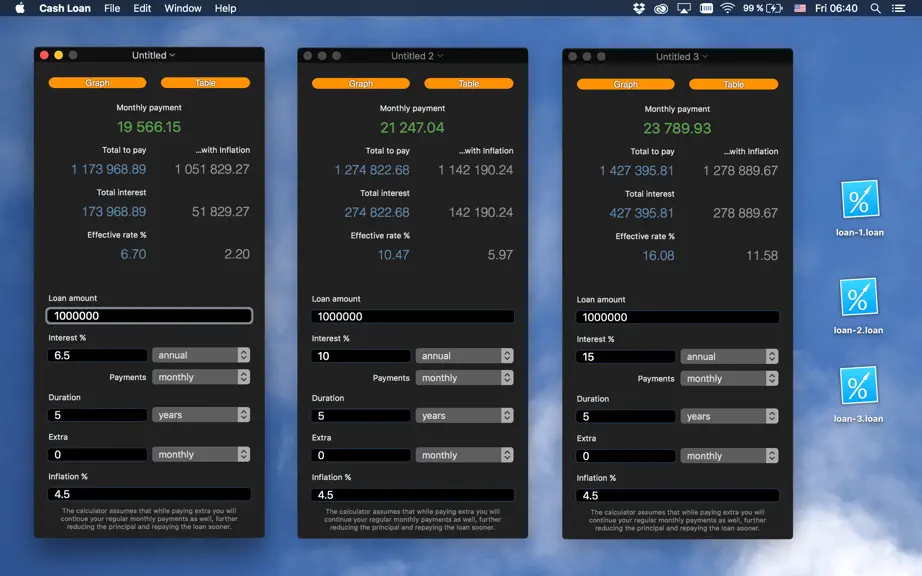Open the AirPlay display icon in menu bar

[x=683, y=8]
